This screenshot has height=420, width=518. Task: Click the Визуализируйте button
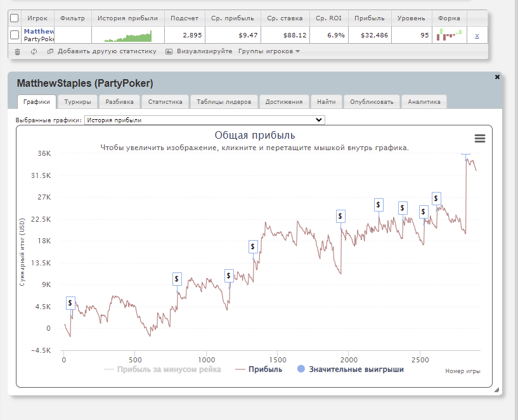[199, 51]
